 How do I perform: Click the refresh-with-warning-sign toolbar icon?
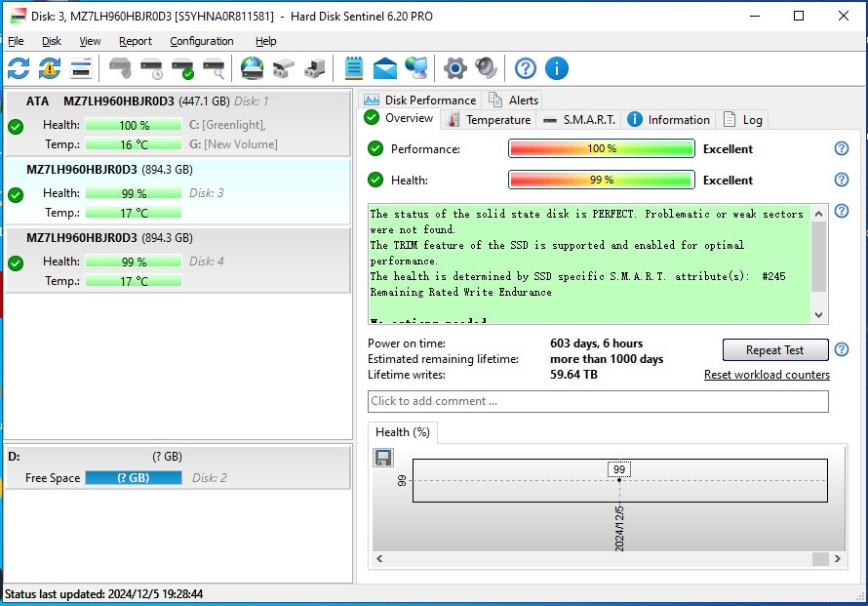[50, 68]
